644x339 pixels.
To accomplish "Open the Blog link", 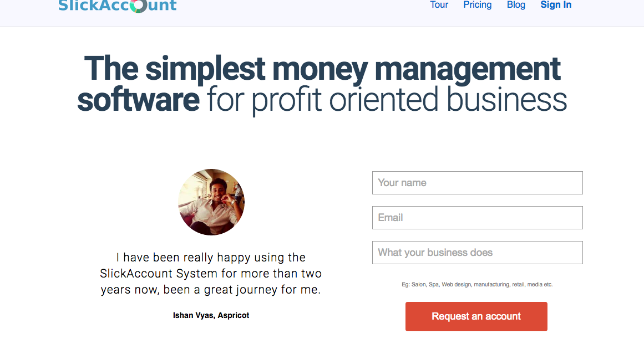I will pos(516,5).
